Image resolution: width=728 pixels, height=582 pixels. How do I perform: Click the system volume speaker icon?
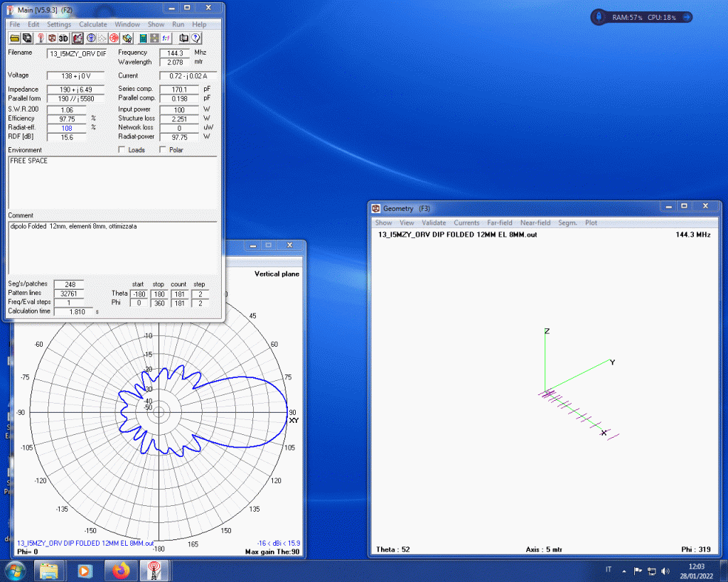tap(665, 571)
